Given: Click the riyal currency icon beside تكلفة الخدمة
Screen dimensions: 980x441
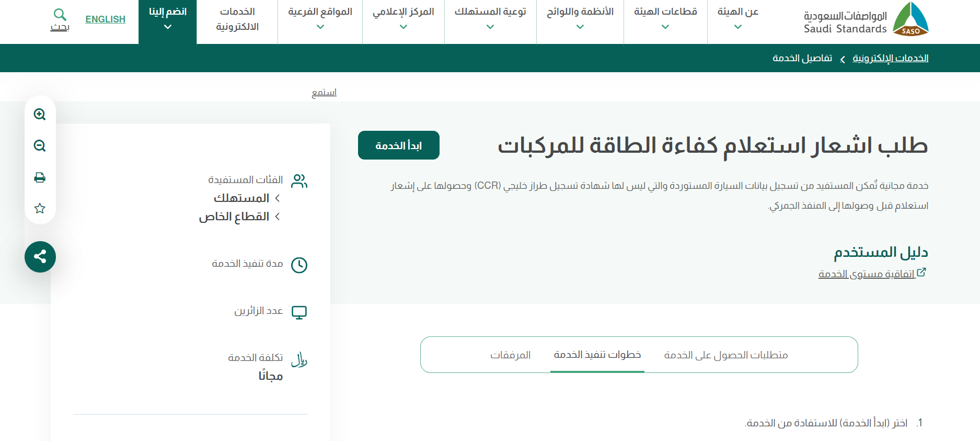Looking at the screenshot, I should coord(299,359).
